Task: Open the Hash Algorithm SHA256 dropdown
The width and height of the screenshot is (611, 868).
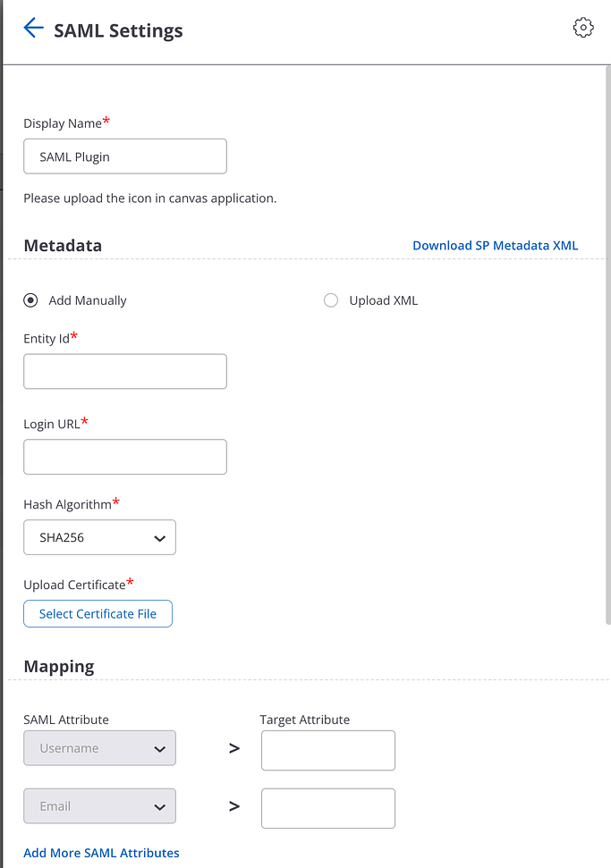Action: pos(99,538)
